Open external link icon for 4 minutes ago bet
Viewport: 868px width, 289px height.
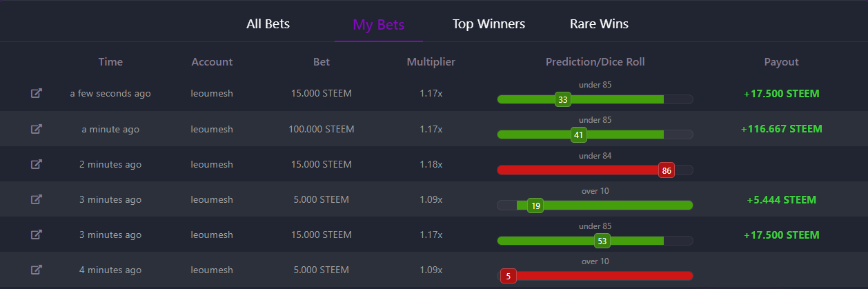coord(37,270)
